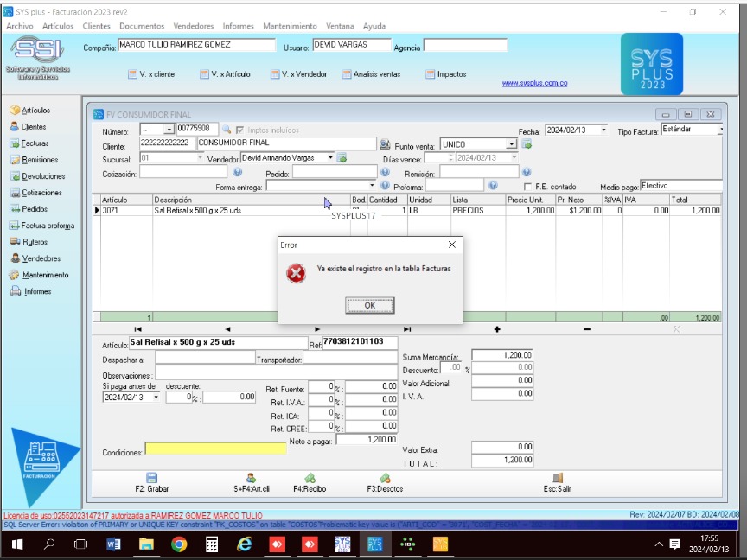Screen dimensions: 747x560
Task: Open Ruteros in the sidebar
Action: tap(29, 242)
